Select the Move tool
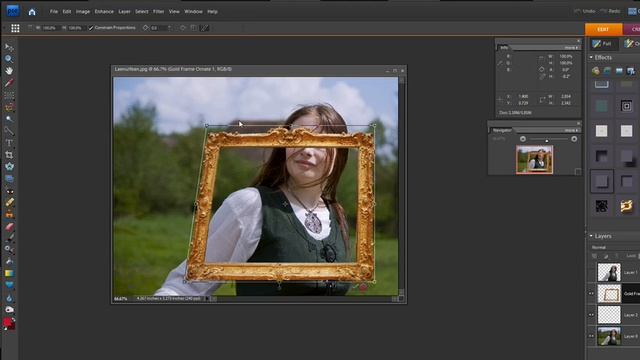The image size is (640, 360). pos(9,47)
